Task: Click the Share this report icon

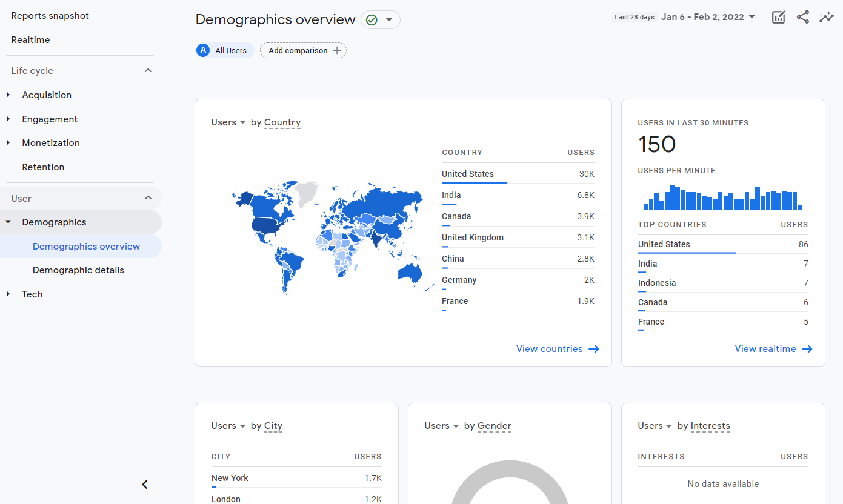Action: tap(802, 17)
